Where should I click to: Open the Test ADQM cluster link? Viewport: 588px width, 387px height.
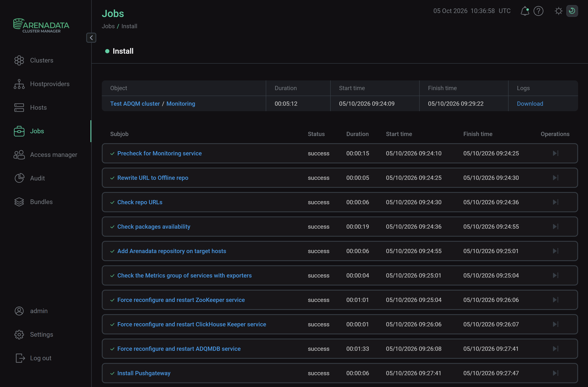pos(135,104)
